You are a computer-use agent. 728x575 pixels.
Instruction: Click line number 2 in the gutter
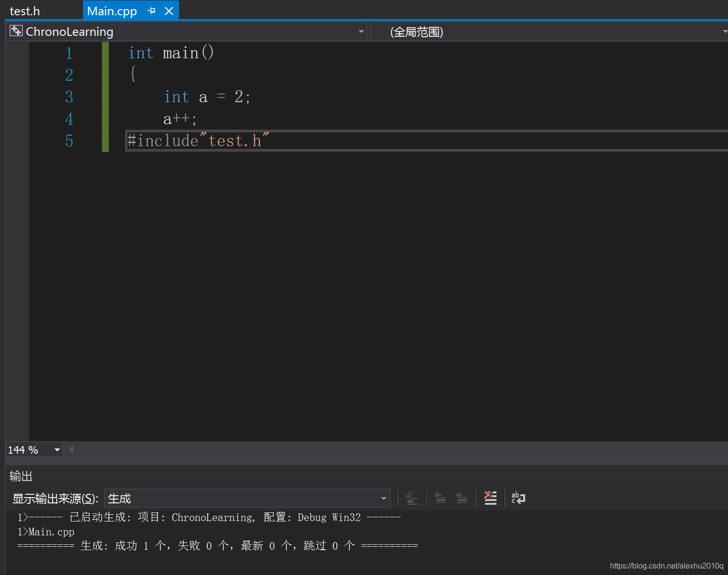(69, 75)
